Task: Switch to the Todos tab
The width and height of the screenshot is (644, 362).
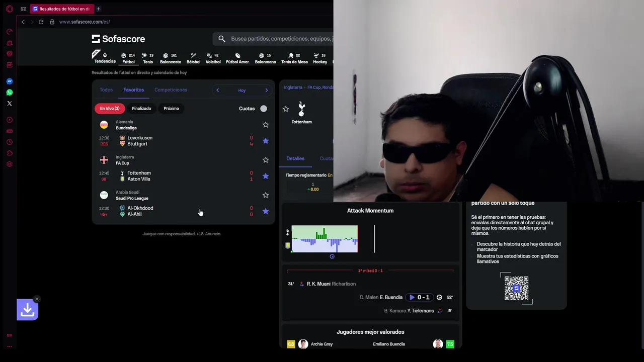Action: click(x=106, y=90)
